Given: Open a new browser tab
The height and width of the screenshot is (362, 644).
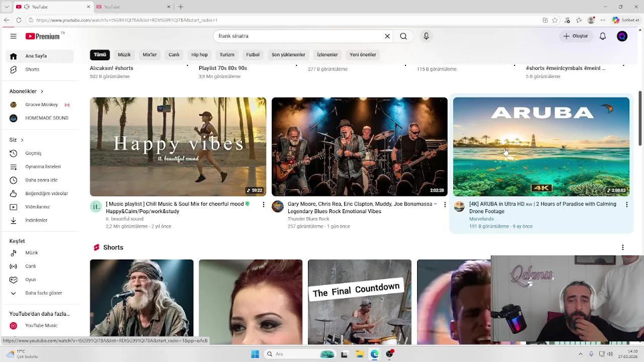Looking at the screenshot, I should (181, 7).
